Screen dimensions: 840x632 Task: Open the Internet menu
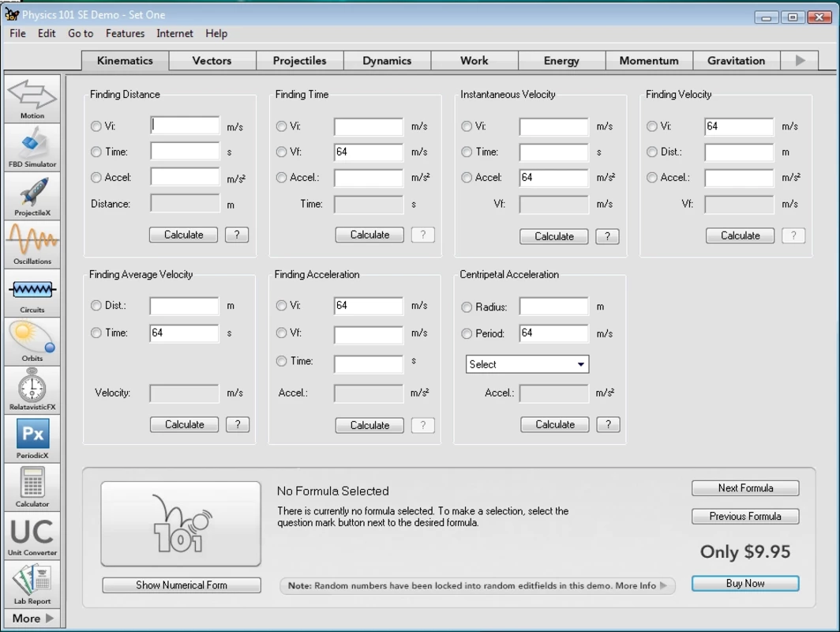point(174,33)
